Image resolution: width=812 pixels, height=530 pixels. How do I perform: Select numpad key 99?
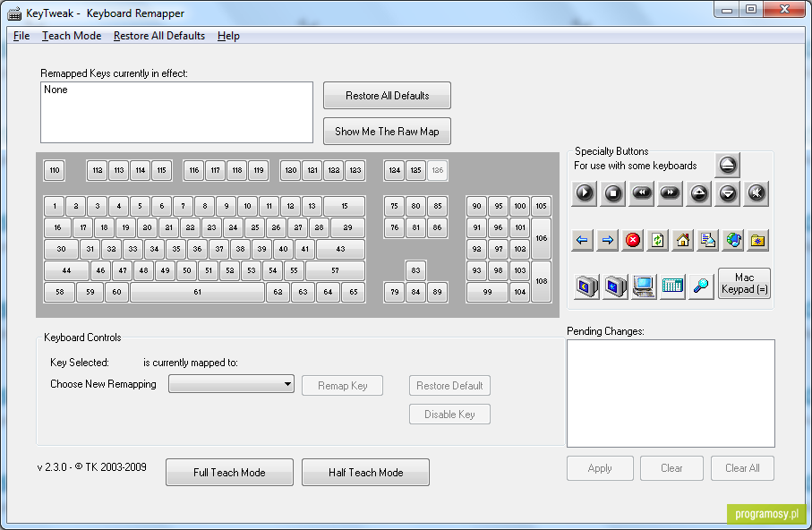487,292
